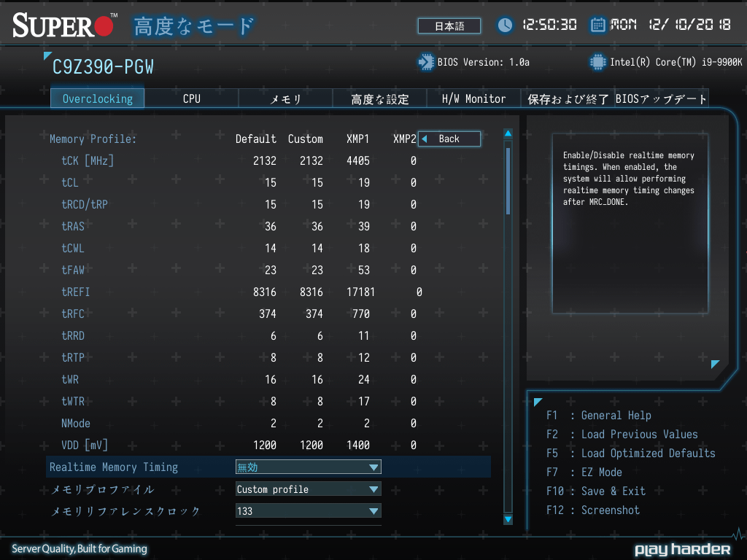This screenshot has height=560, width=747.
Task: Click the tRFC row label
Action: [73, 314]
